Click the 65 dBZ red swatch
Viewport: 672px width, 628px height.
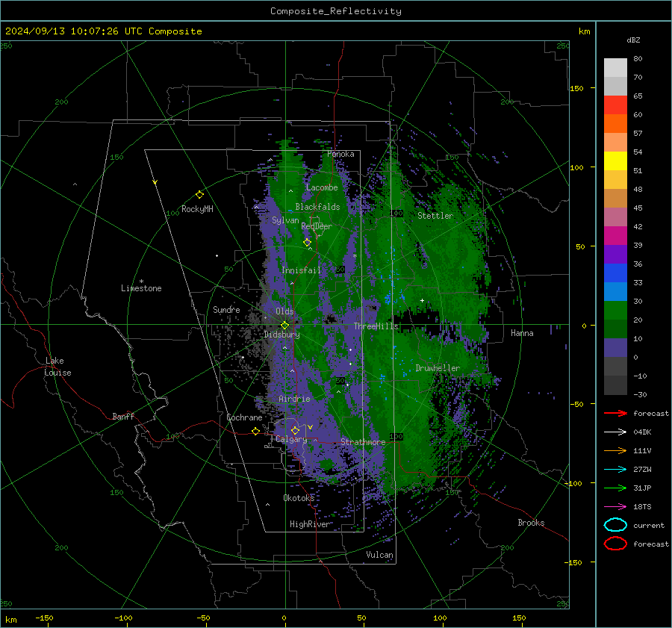pos(615,105)
